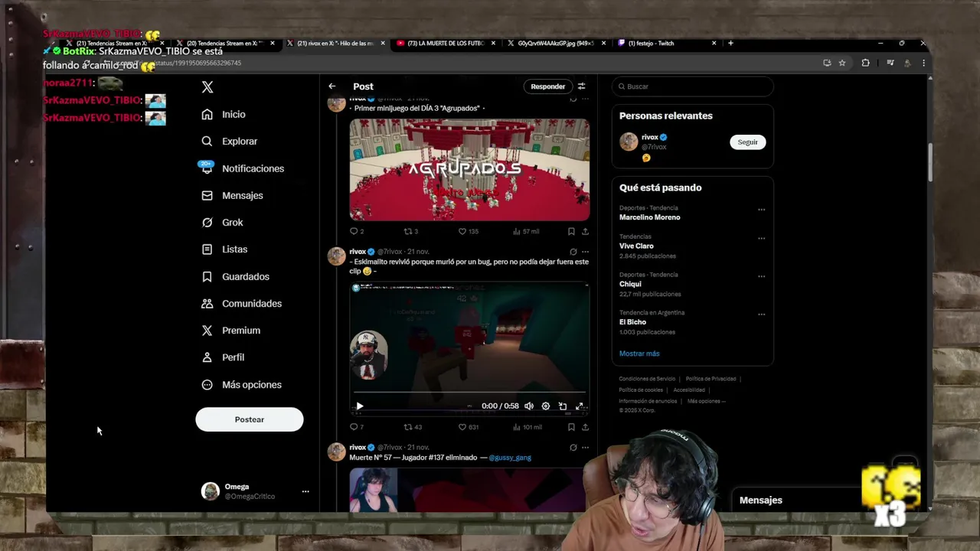Switch to the YouTube LA MUERTE DE LOS FUTBOL tab
The height and width of the screenshot is (551, 980).
(x=446, y=44)
